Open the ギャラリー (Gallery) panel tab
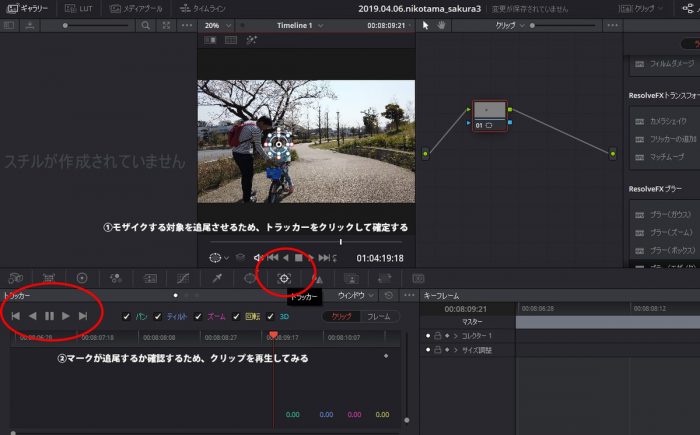Viewport: 700px width, 435px height. point(28,8)
